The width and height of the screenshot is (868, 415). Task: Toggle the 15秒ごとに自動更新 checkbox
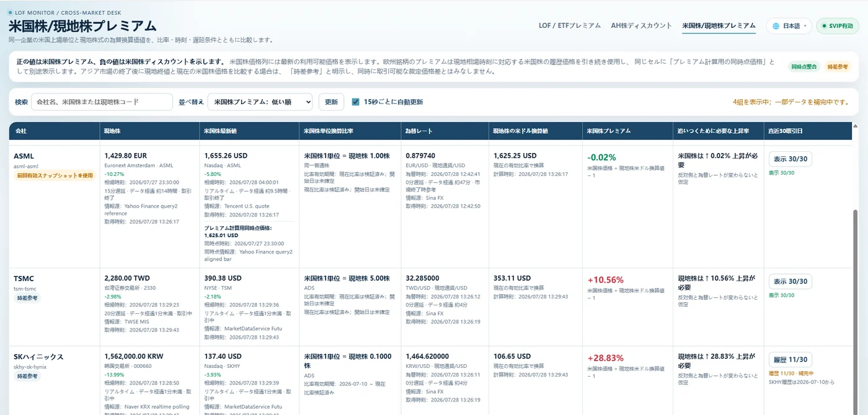tap(355, 102)
